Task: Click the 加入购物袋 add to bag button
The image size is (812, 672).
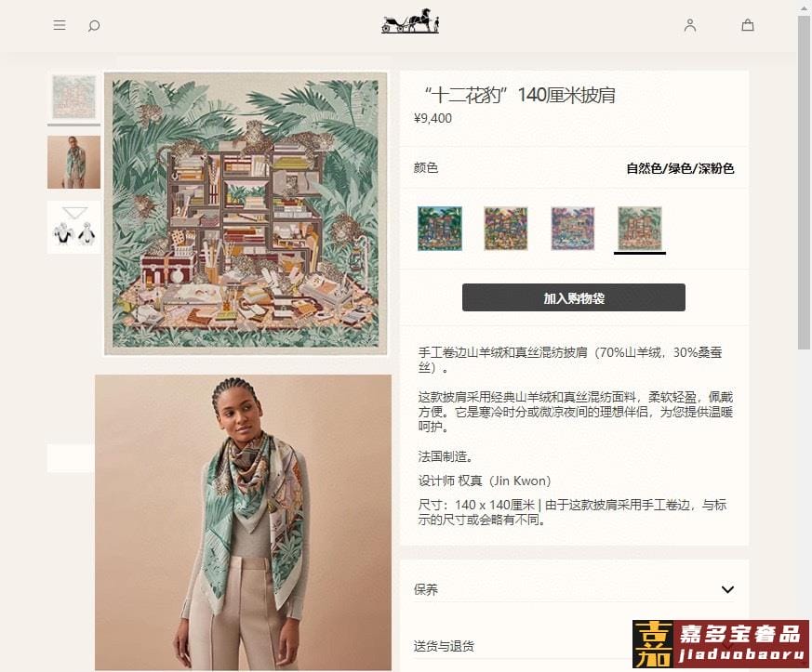Action: [x=574, y=297]
